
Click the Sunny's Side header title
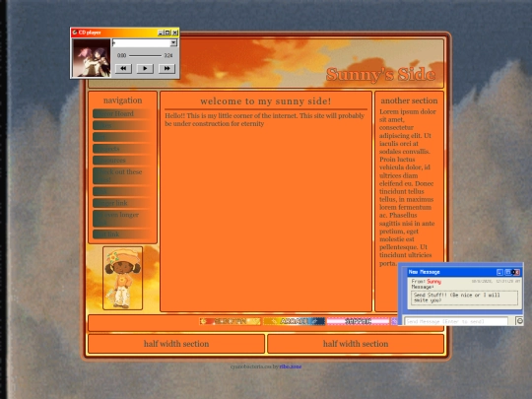point(380,75)
